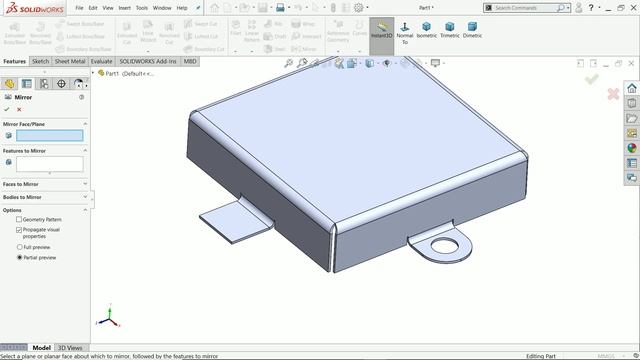Click Zoom to Fit magnifier icon
This screenshot has width=640, height=360.
point(289,63)
